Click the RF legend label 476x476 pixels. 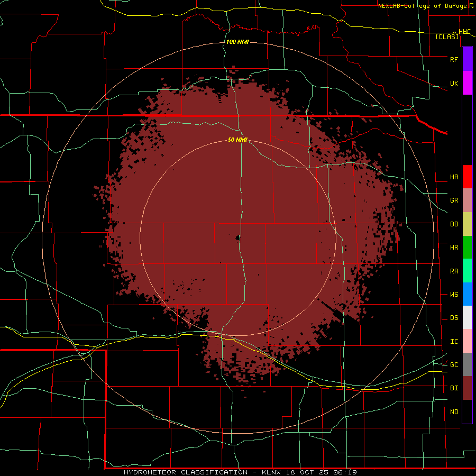pos(454,59)
